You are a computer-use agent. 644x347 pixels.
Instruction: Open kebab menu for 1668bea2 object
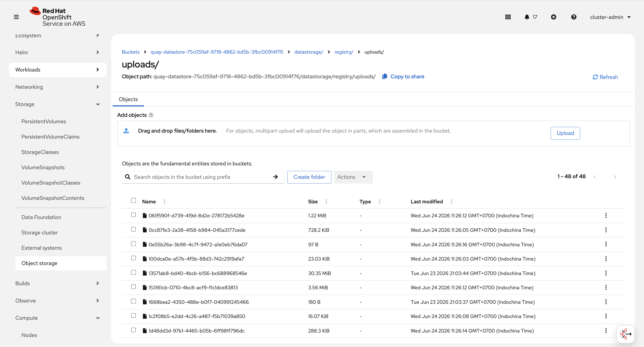606,302
